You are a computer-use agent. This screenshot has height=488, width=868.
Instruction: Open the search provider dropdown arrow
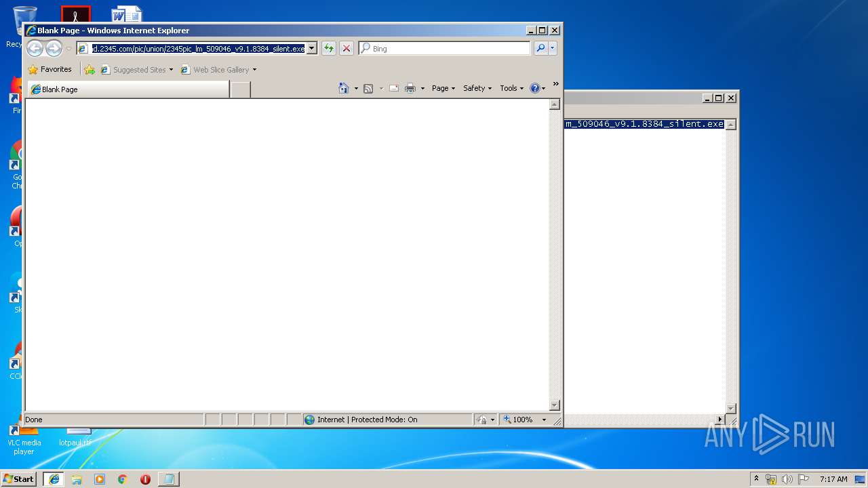tap(553, 48)
